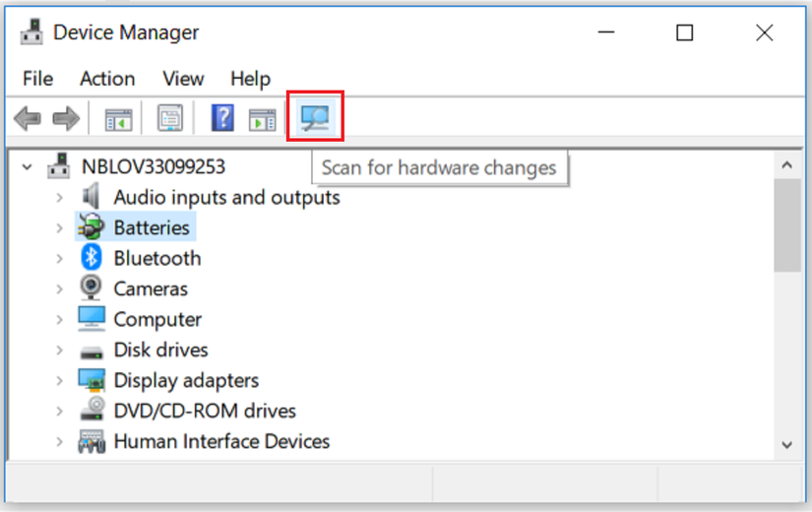Expand the Computer chevron
Screen dimensions: 812x512
60,320
